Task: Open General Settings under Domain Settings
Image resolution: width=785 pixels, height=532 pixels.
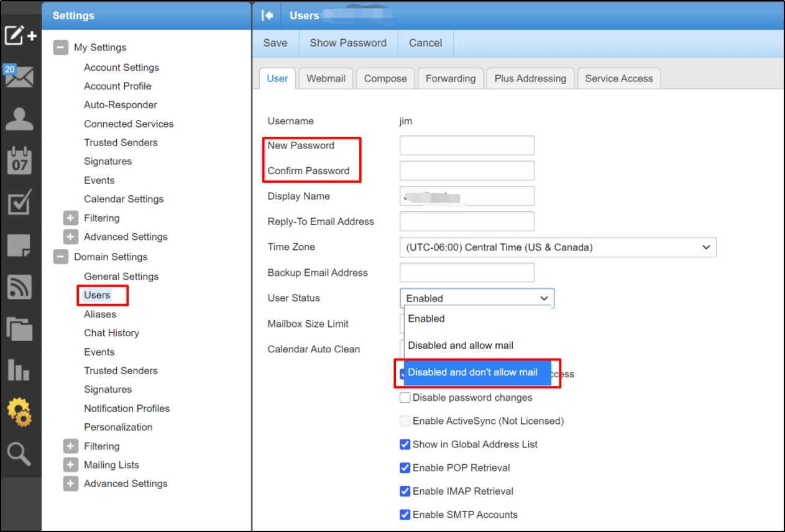Action: click(x=121, y=277)
